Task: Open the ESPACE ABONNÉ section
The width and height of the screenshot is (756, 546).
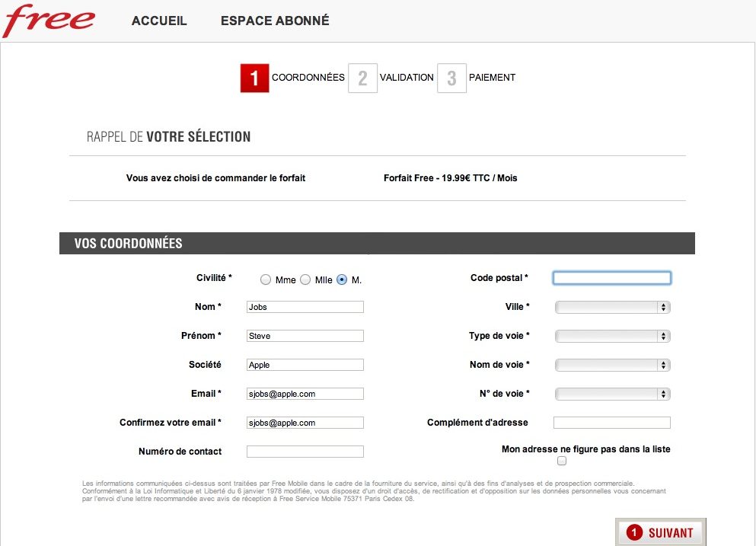Action: click(x=274, y=21)
